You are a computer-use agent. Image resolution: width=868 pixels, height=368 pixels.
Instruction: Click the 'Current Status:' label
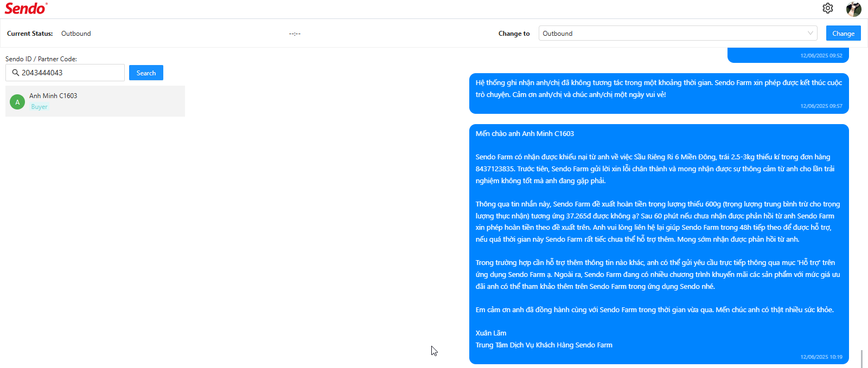click(30, 34)
